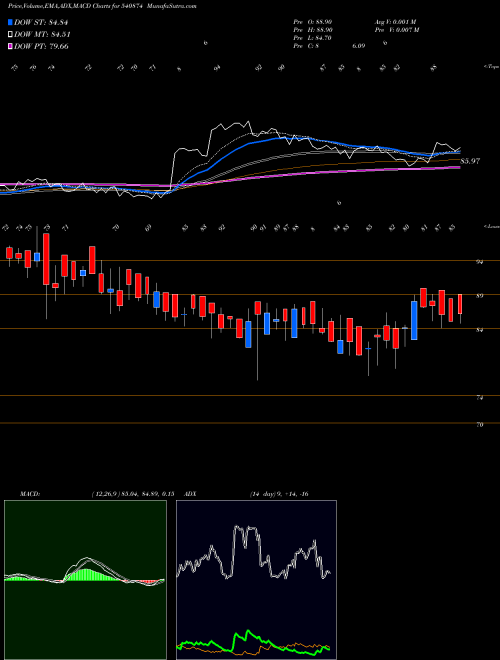Click the 'Avg V: 0.001 M' volume text
The height and width of the screenshot is (660, 500).
(x=395, y=21)
